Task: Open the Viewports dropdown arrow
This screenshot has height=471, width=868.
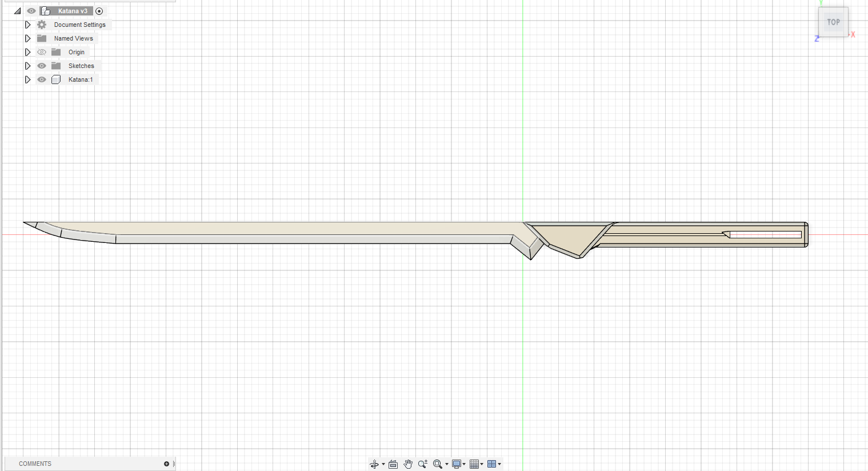Action: [499, 464]
